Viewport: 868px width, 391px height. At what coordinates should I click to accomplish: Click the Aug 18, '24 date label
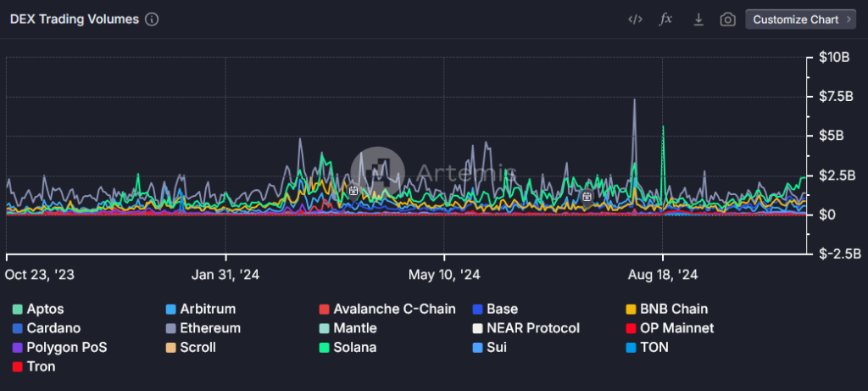(663, 275)
